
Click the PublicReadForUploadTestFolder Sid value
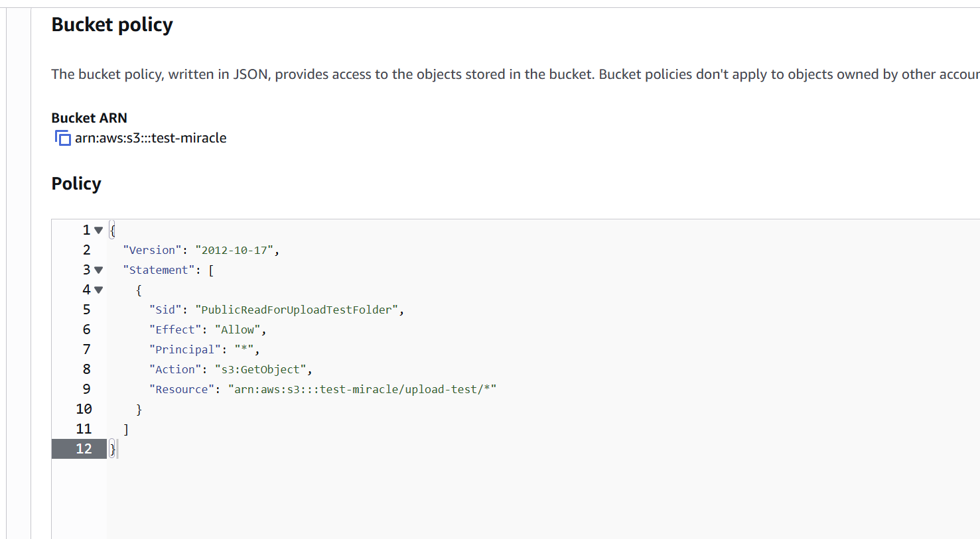(297, 310)
